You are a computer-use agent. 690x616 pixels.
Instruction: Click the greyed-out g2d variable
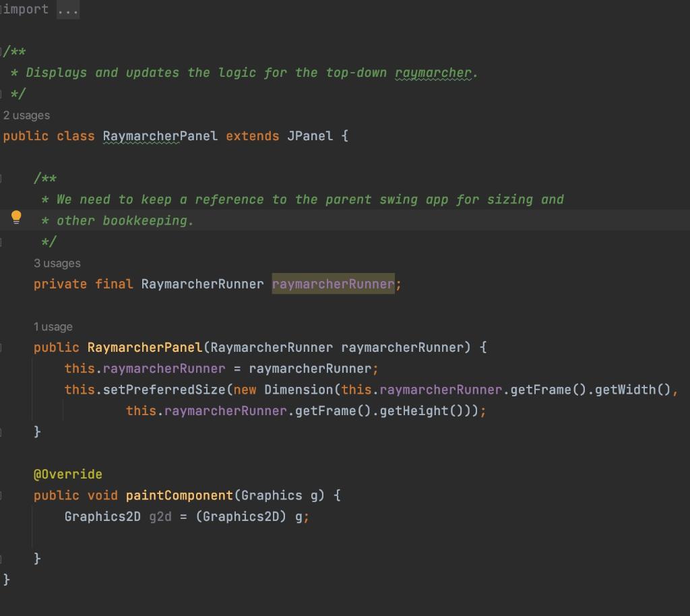(160, 516)
